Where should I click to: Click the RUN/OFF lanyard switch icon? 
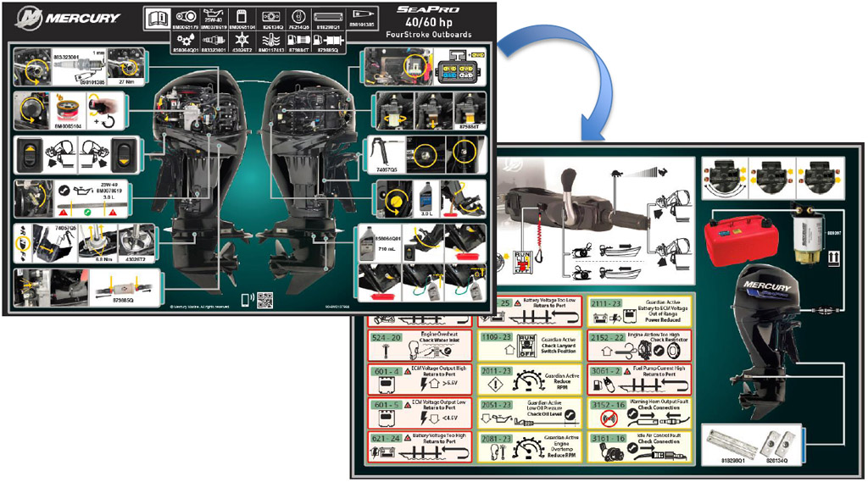pyautogui.click(x=522, y=262)
